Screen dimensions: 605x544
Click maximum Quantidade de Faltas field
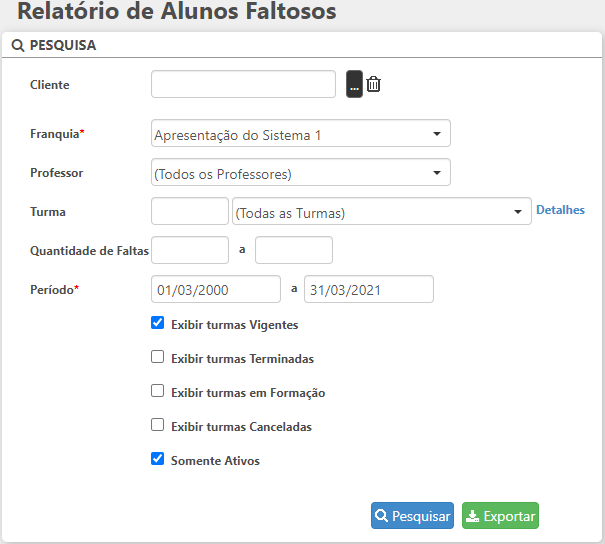294,250
